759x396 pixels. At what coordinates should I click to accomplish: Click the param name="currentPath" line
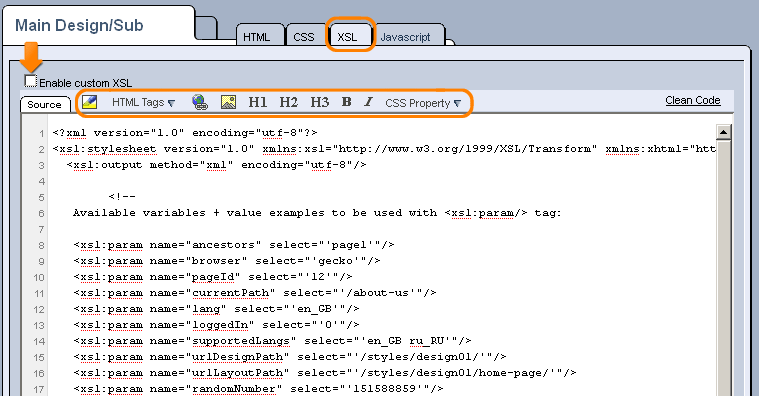pos(255,292)
